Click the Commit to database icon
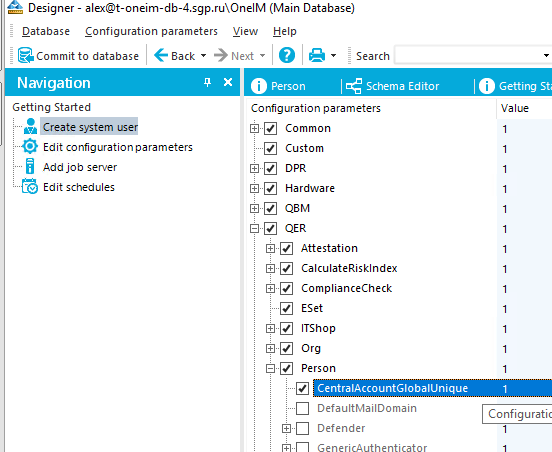552x452 pixels. coord(25,56)
